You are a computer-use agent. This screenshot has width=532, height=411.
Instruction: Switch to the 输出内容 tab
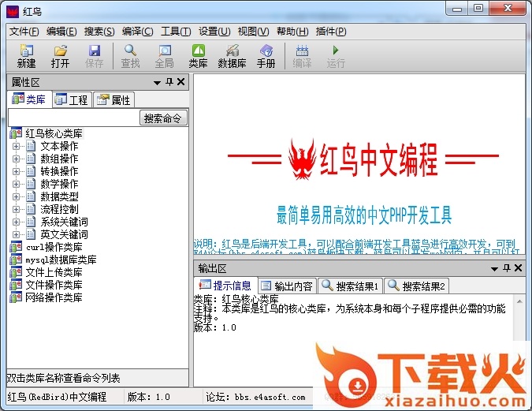click(287, 286)
